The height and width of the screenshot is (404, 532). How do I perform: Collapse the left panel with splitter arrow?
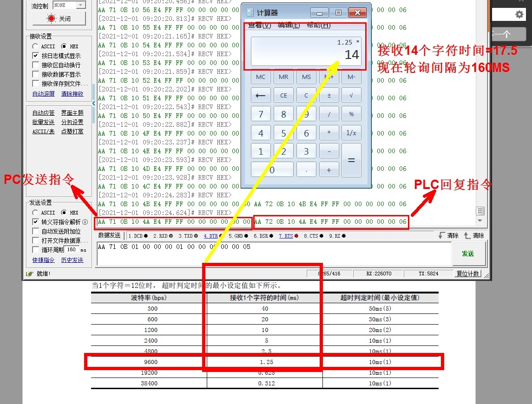[93, 103]
